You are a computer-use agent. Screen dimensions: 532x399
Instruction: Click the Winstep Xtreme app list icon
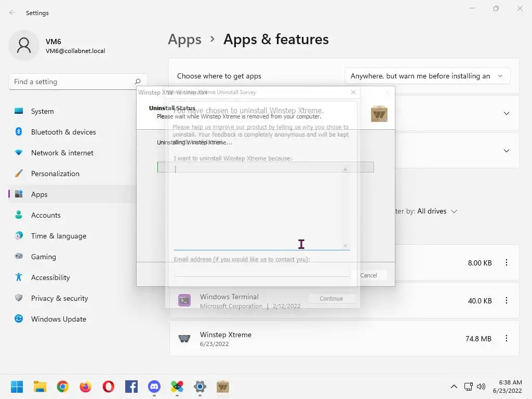[x=184, y=338]
